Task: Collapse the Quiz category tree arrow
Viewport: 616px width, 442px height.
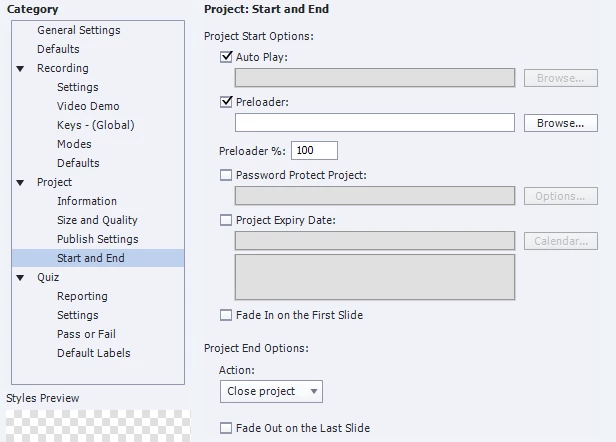Action: tap(20, 278)
